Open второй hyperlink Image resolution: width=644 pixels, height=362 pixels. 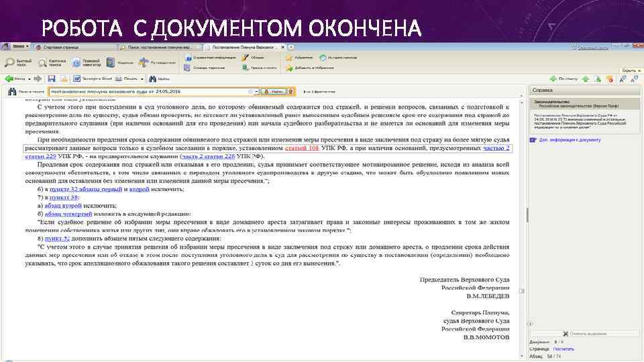(140, 189)
